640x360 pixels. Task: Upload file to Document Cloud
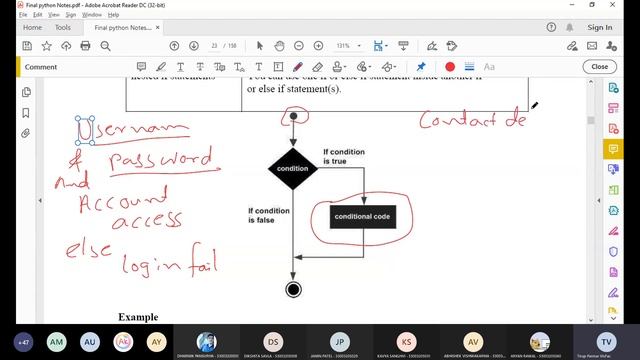coord(66,46)
